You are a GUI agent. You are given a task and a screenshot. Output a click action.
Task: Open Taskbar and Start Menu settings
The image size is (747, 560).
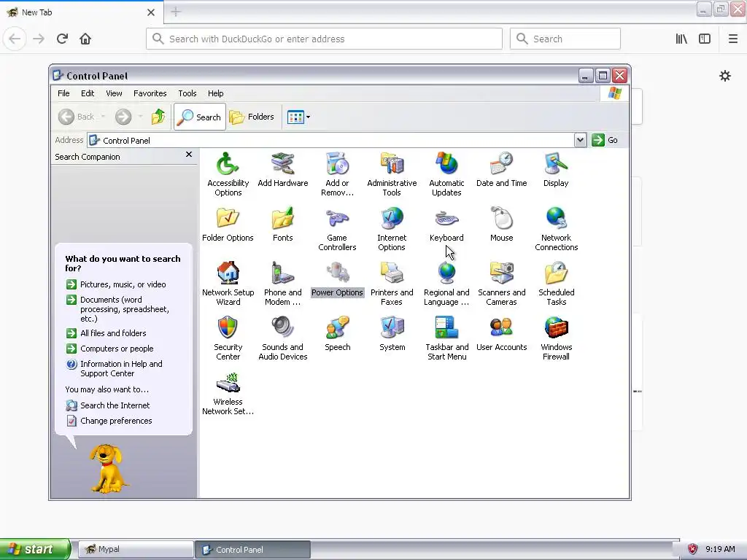(446, 338)
